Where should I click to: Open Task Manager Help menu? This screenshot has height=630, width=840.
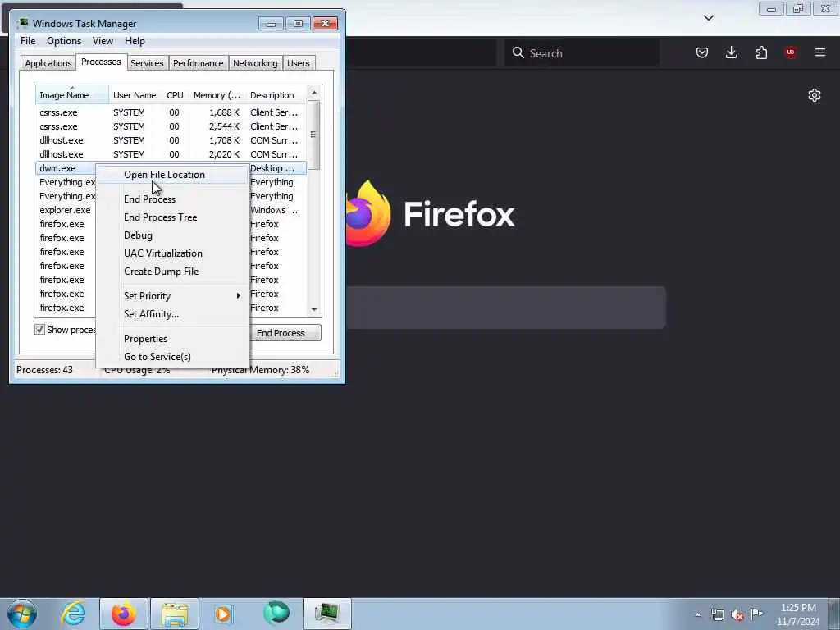coord(135,41)
